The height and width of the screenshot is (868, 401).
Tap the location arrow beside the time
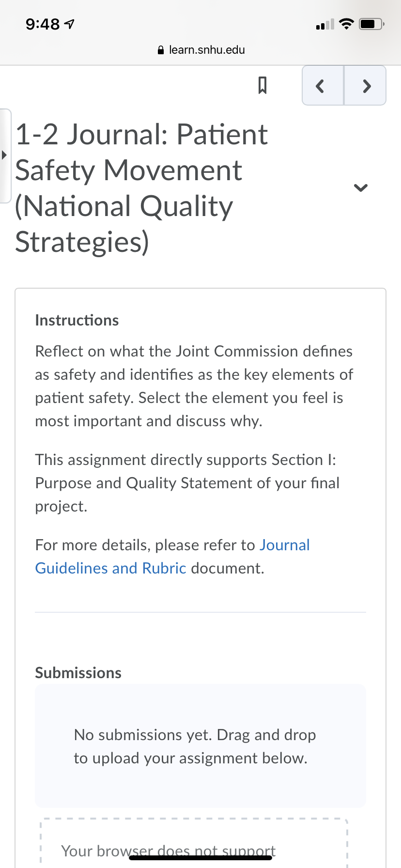[70, 24]
